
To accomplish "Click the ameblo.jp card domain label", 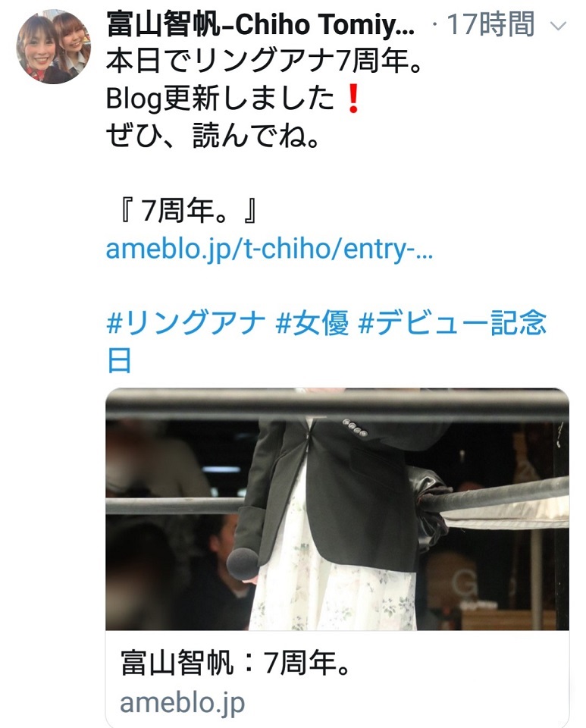I will coord(183,703).
